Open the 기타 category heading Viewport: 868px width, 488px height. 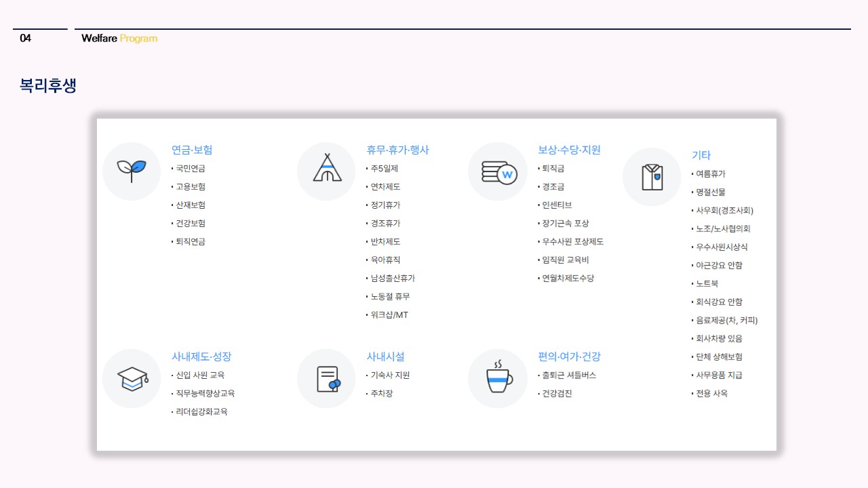[x=701, y=155]
